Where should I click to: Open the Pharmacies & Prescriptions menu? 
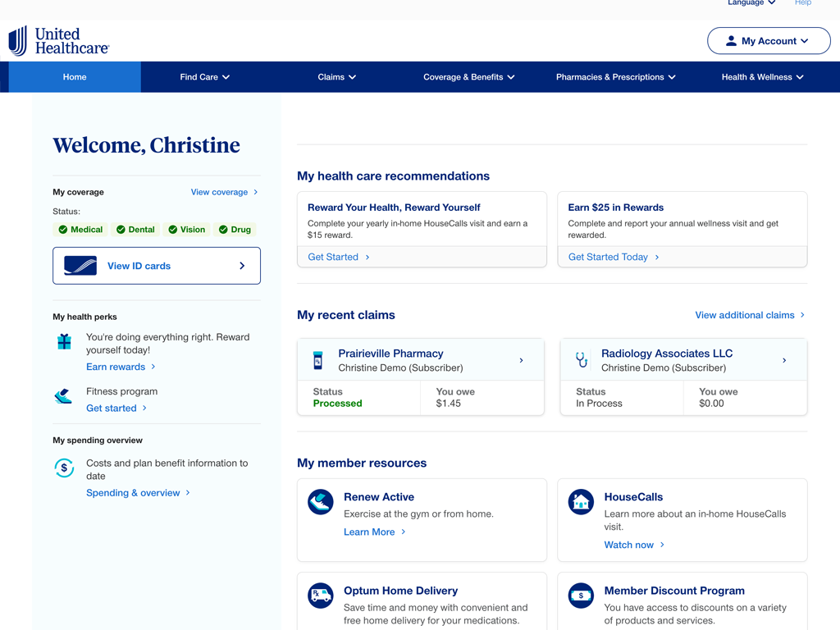tap(615, 77)
